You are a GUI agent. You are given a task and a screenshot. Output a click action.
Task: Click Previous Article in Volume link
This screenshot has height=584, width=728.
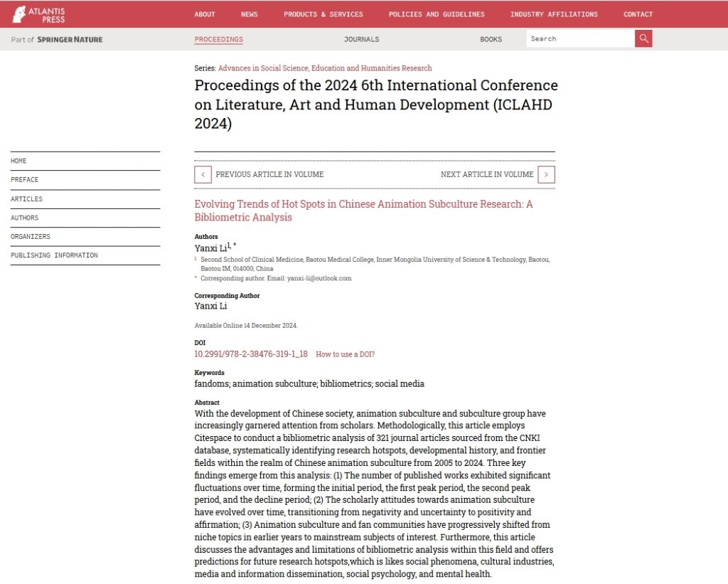(x=269, y=175)
